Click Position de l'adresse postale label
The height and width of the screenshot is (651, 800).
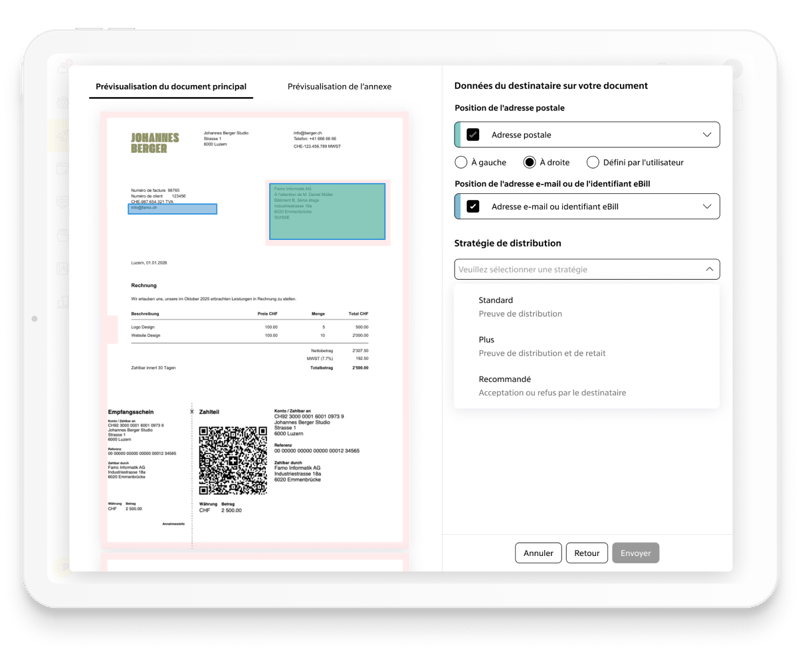pyautogui.click(x=510, y=108)
